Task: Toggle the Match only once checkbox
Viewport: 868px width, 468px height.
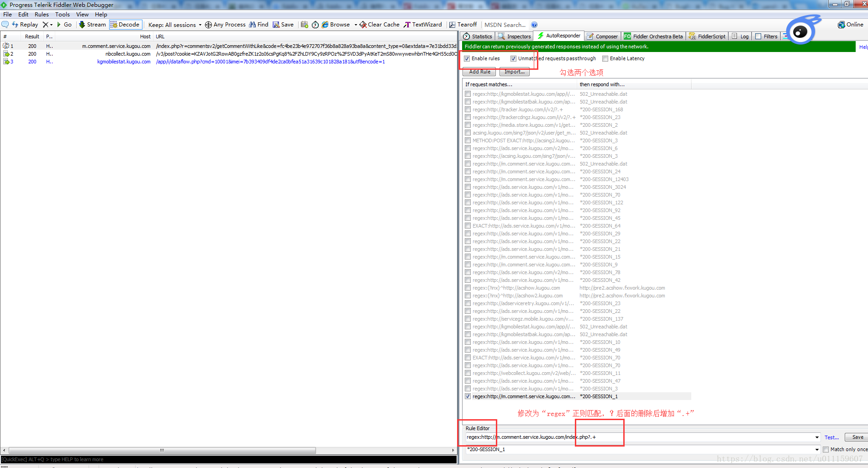Action: [826, 449]
